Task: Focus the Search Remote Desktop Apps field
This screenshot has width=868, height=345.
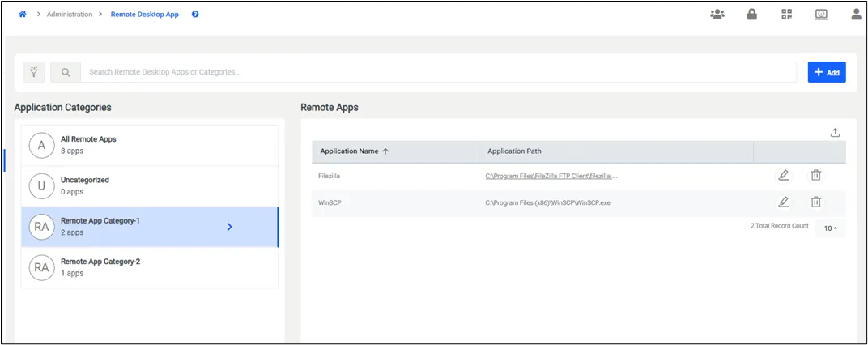Action: (x=438, y=72)
